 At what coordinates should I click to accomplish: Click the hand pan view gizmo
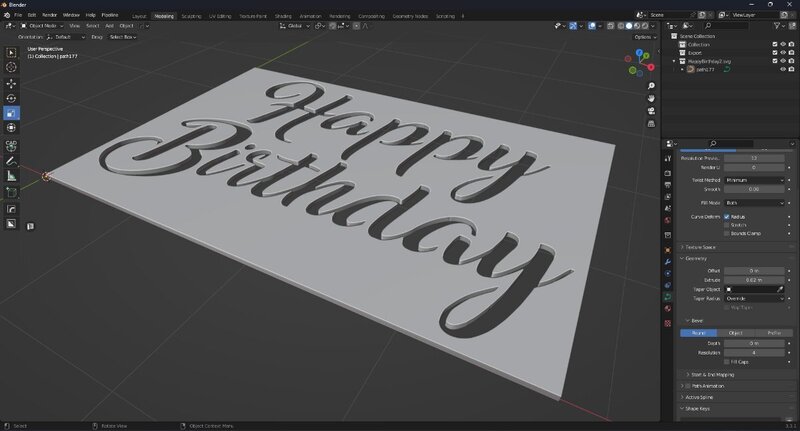click(651, 98)
